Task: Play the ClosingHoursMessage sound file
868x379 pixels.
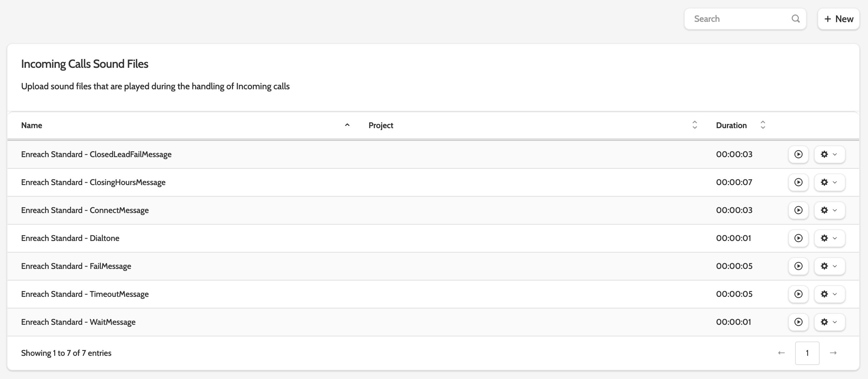Action: pyautogui.click(x=798, y=182)
